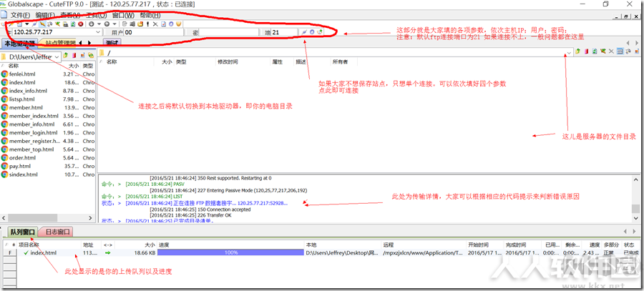The width and height of the screenshot is (644, 291).
Task: Click the left tab-scroll arrow beside 站点管理器
Action: click(x=80, y=43)
